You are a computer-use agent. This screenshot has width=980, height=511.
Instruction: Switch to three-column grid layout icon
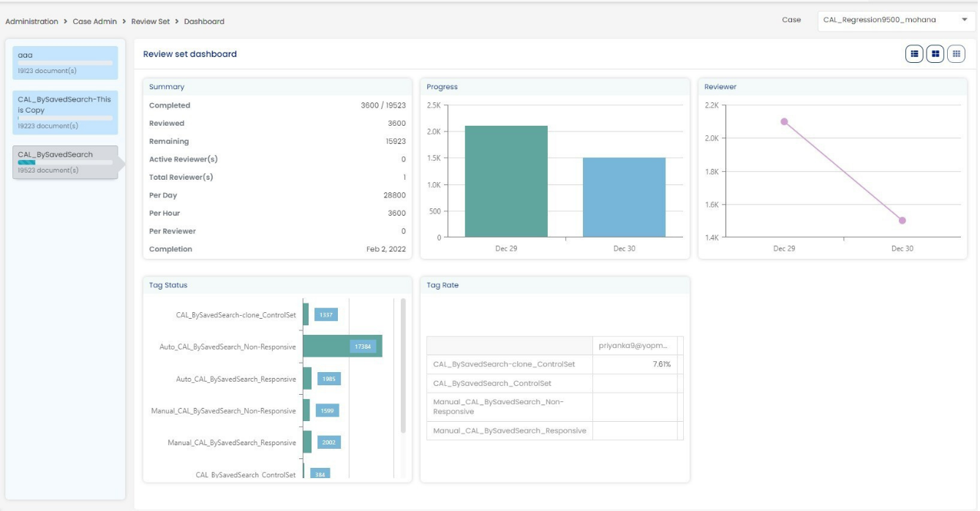point(956,54)
